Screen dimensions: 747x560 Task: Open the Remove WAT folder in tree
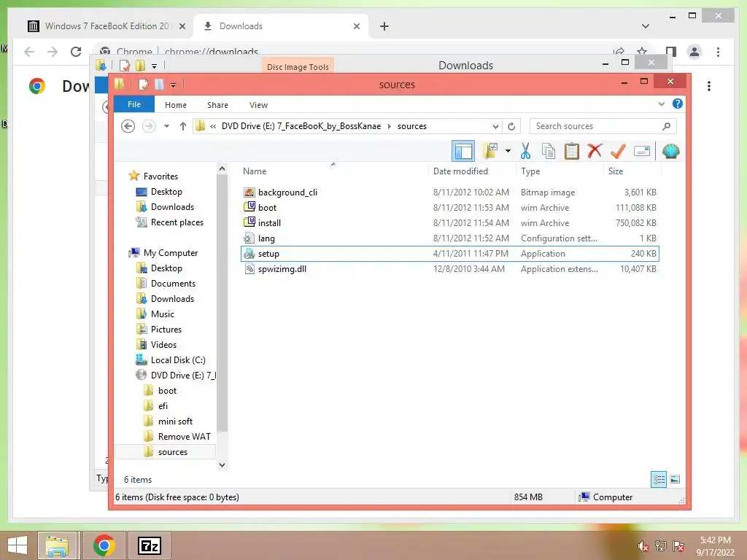coord(184,436)
